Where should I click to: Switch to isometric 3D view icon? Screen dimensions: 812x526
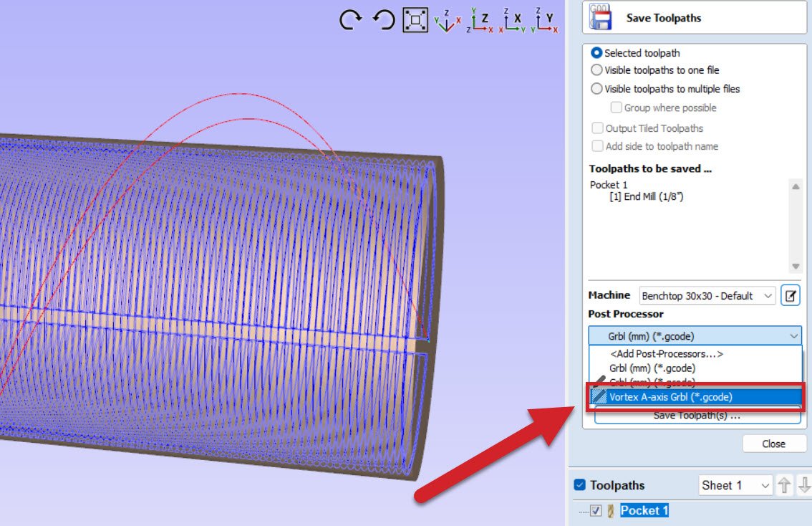(448, 20)
